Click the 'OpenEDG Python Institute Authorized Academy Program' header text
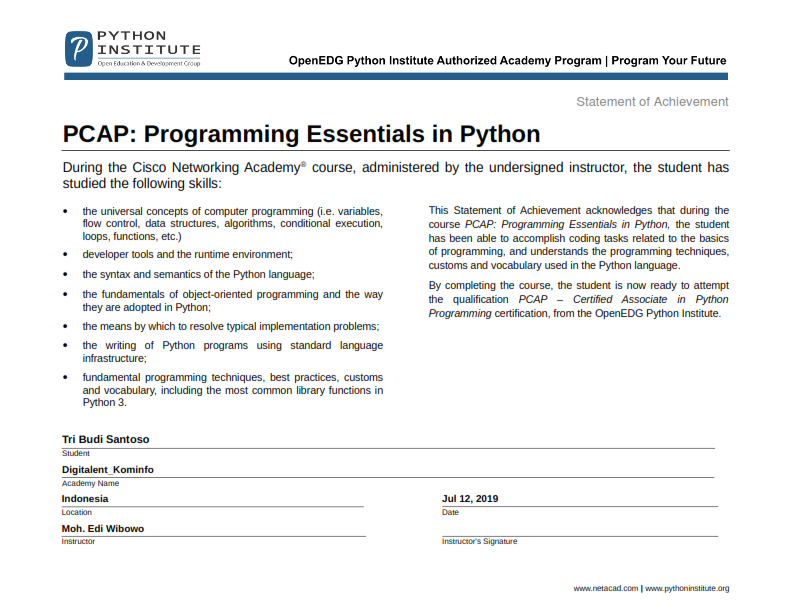 click(x=445, y=61)
